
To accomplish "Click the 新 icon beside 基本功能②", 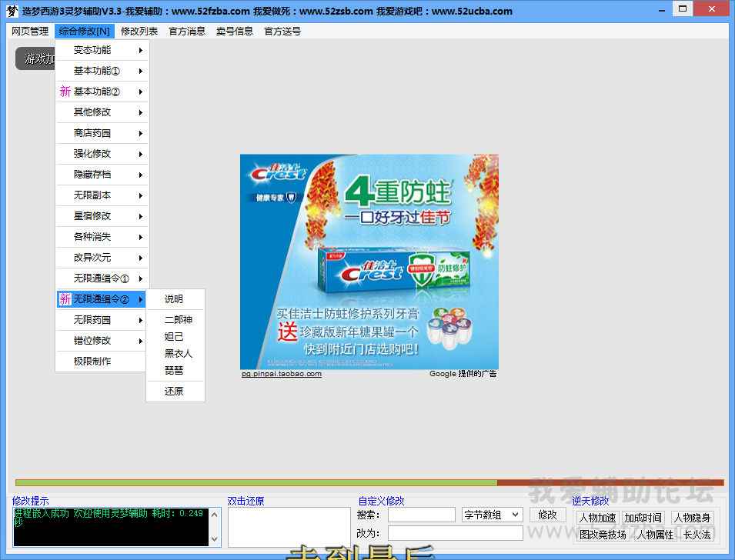I will (x=65, y=92).
